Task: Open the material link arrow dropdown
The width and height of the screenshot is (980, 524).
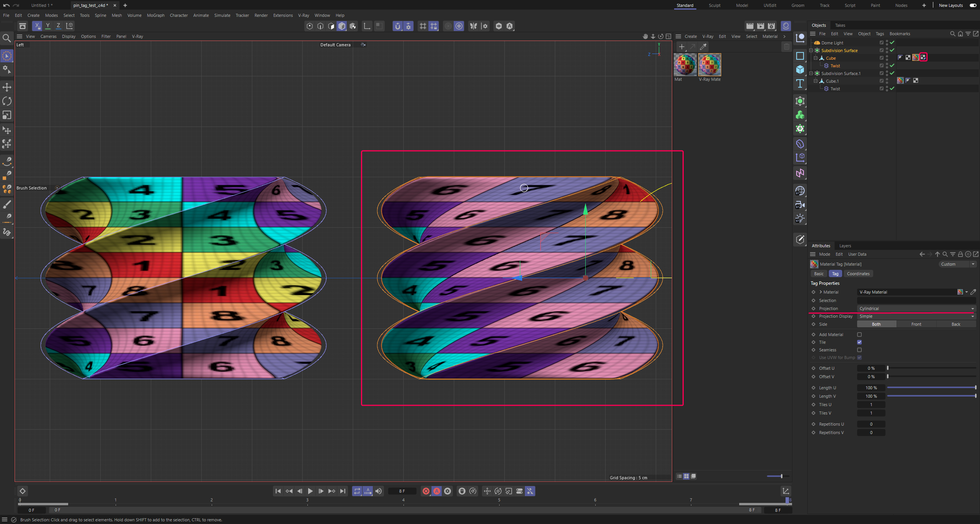Action: point(967,292)
